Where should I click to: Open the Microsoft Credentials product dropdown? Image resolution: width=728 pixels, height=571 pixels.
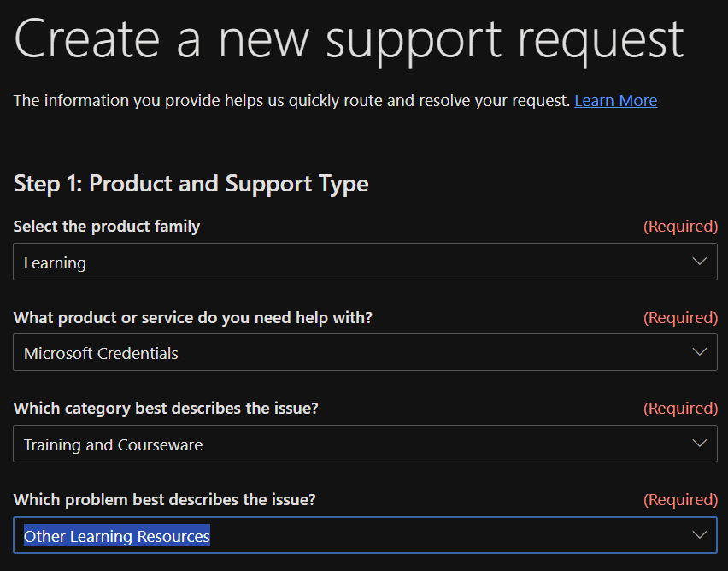(x=365, y=352)
